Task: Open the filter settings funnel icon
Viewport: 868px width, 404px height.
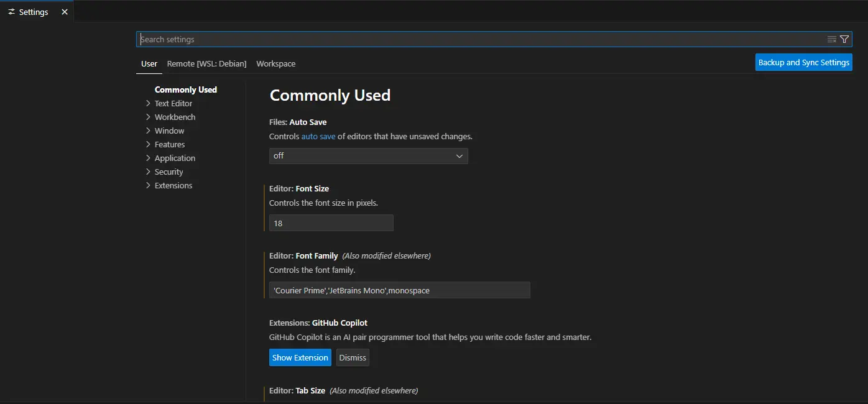Action: [844, 39]
